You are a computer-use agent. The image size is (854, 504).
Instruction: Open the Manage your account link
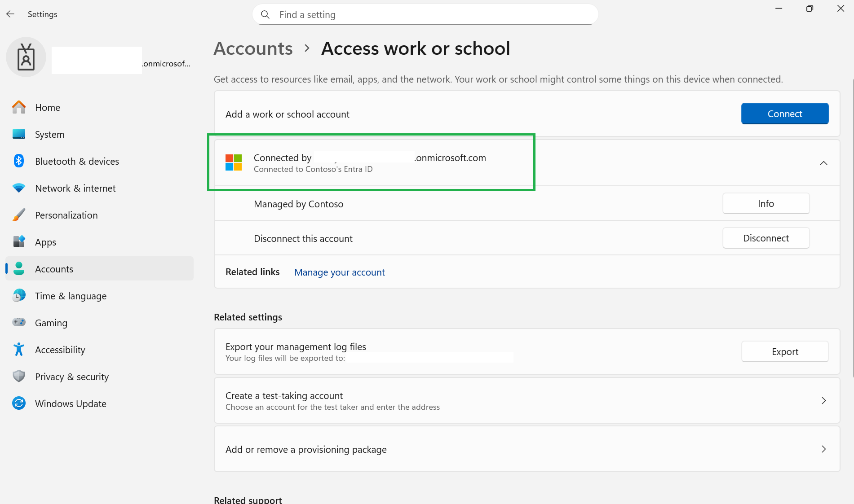click(340, 272)
